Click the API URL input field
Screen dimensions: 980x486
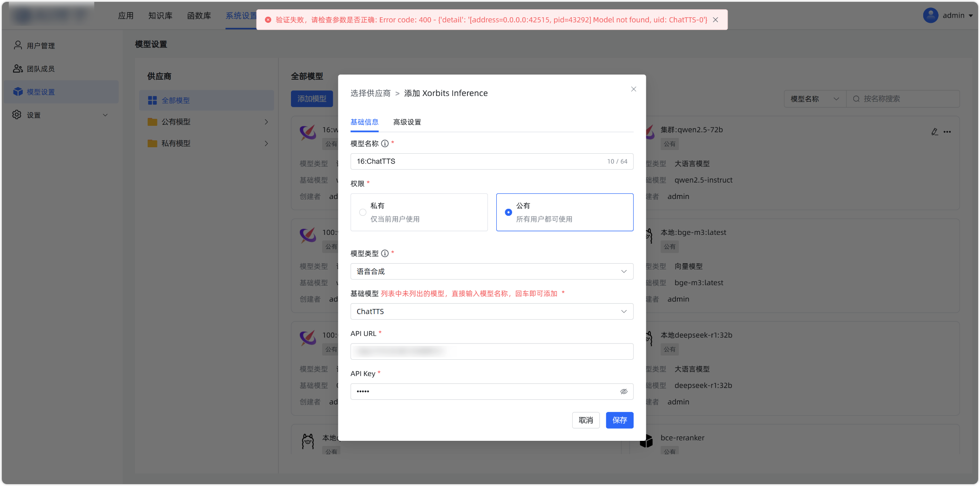pos(492,351)
